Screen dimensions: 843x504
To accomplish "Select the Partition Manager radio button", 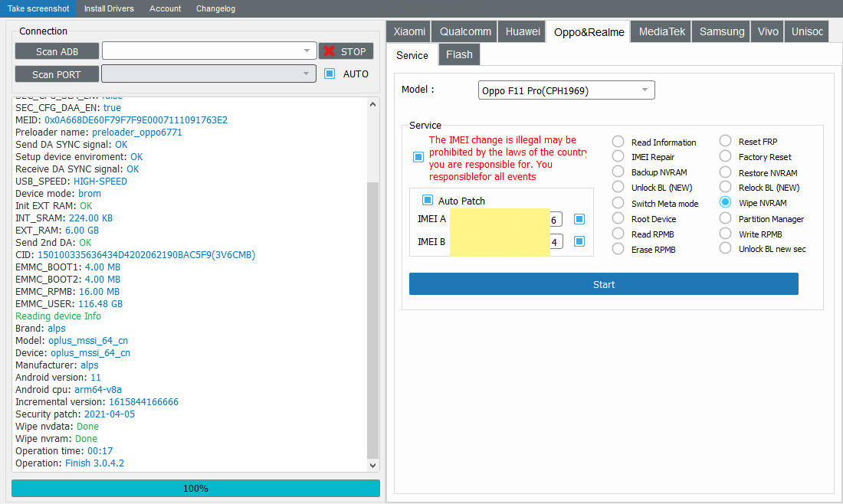I will coord(725,218).
